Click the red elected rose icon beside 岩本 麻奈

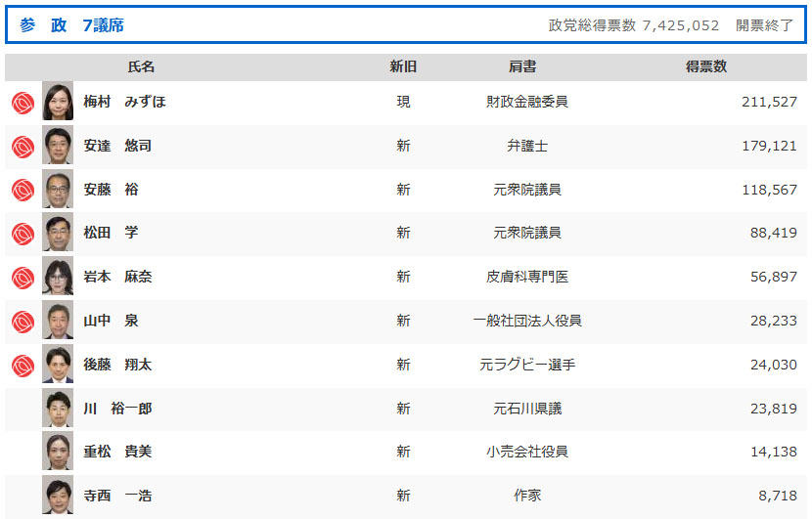(23, 278)
